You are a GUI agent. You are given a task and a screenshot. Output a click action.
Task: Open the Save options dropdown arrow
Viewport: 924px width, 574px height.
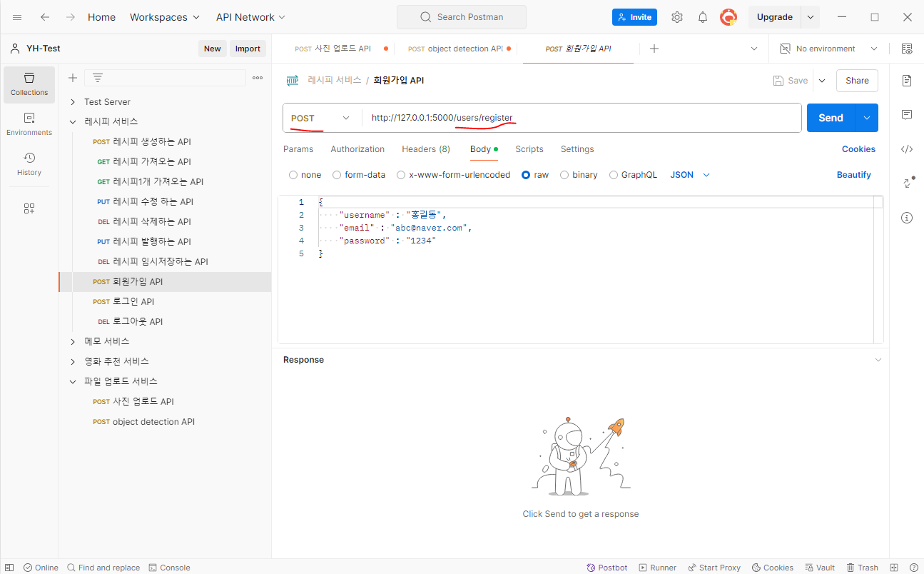tap(822, 81)
